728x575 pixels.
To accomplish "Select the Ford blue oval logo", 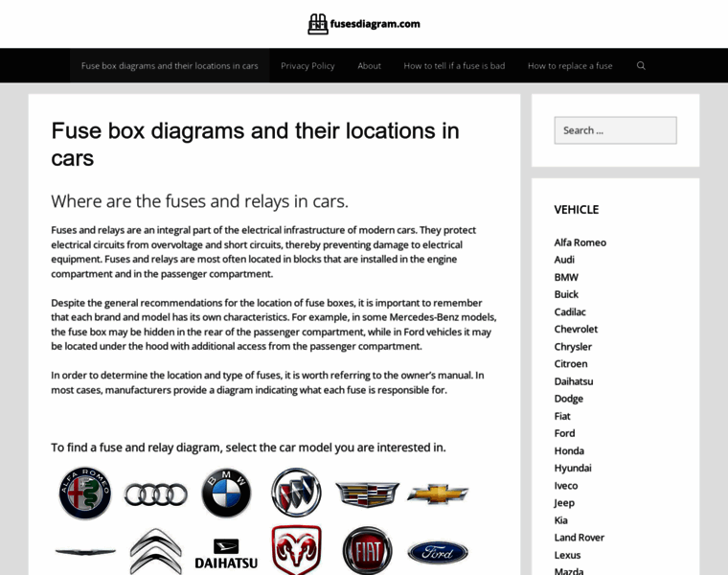I will point(438,552).
